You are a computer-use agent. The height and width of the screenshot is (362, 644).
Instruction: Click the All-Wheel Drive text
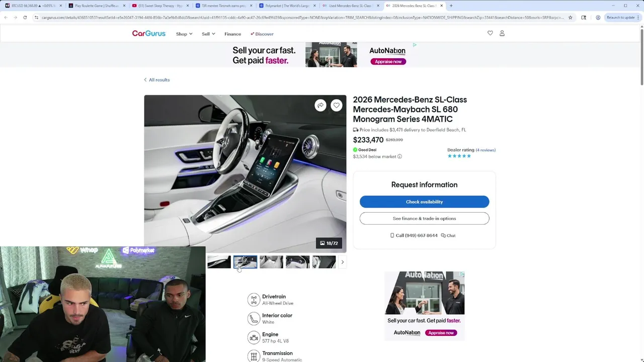pos(278,303)
